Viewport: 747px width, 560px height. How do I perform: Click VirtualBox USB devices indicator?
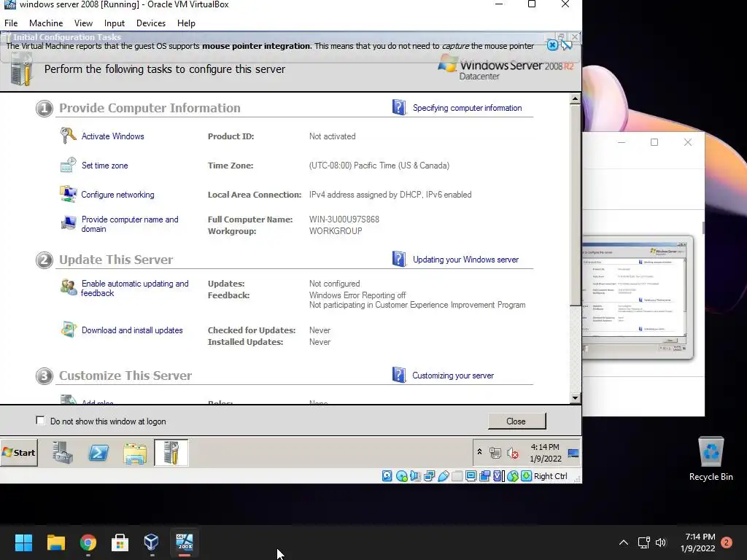[443, 475]
